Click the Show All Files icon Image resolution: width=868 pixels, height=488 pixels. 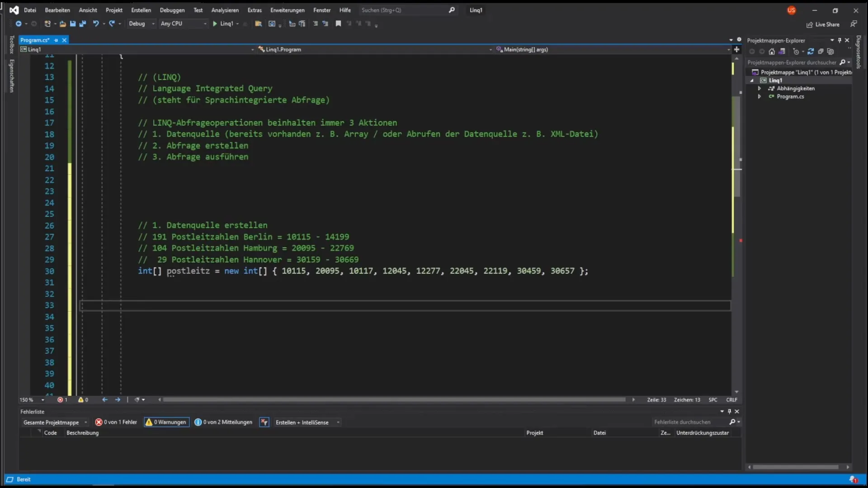830,52
